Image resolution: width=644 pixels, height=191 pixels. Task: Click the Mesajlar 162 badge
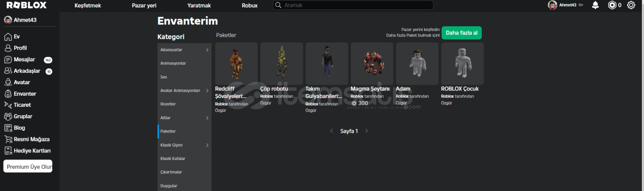click(x=48, y=60)
